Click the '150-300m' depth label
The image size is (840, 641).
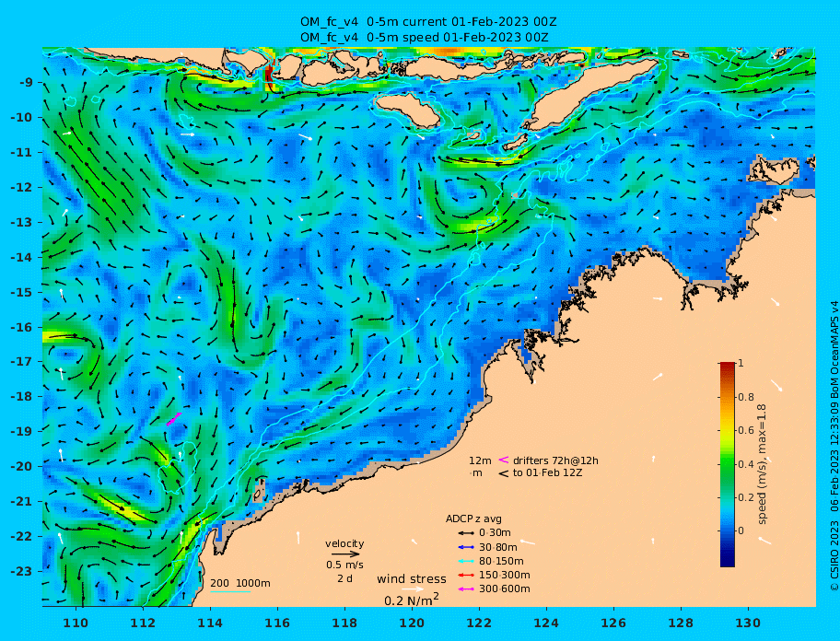coord(504,575)
